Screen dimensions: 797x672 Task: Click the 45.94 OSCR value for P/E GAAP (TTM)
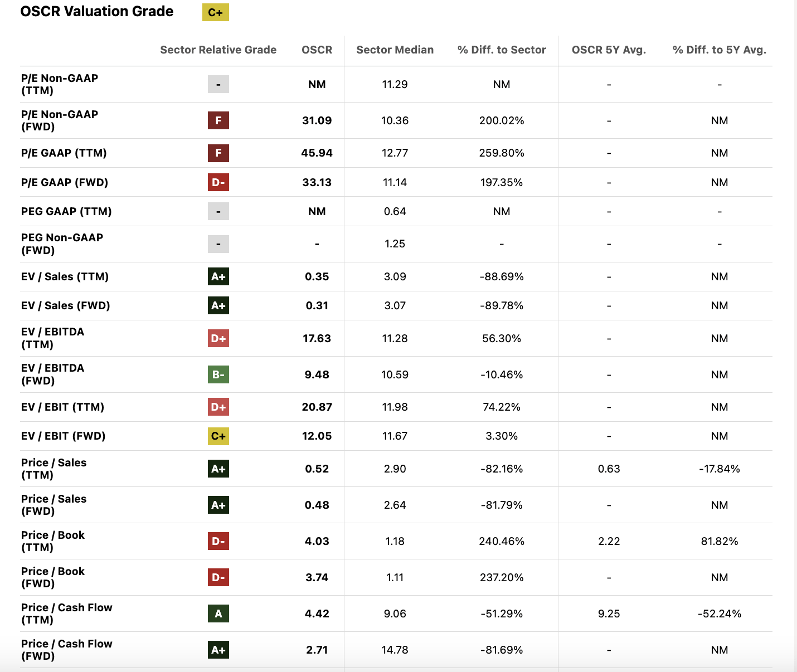coord(317,153)
